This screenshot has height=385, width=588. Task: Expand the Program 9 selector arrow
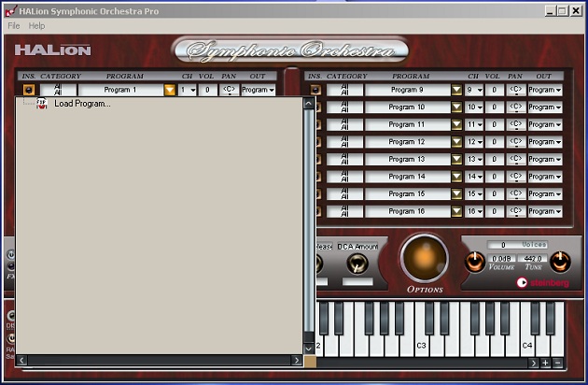point(456,90)
